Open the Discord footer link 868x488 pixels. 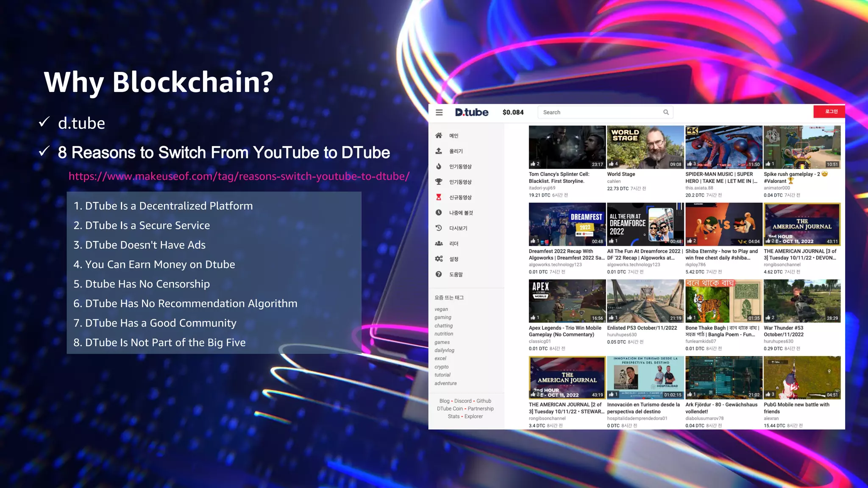[x=463, y=401]
